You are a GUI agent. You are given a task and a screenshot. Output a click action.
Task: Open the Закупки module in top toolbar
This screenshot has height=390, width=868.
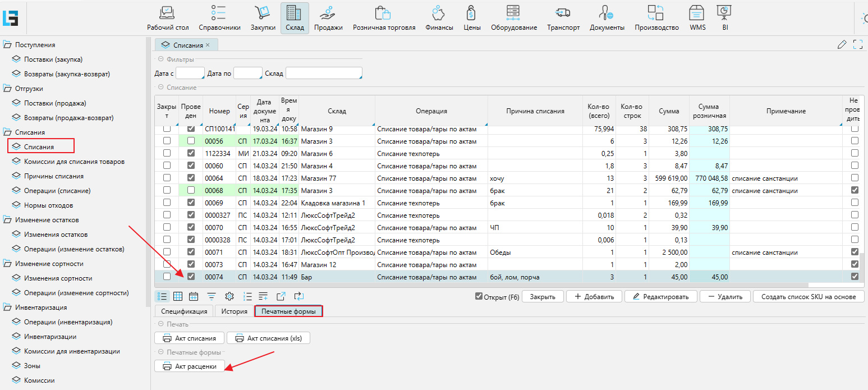tap(263, 18)
